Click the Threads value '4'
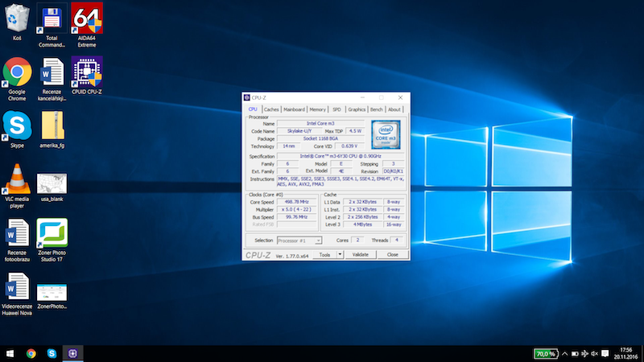The width and height of the screenshot is (644, 362). coord(397,240)
